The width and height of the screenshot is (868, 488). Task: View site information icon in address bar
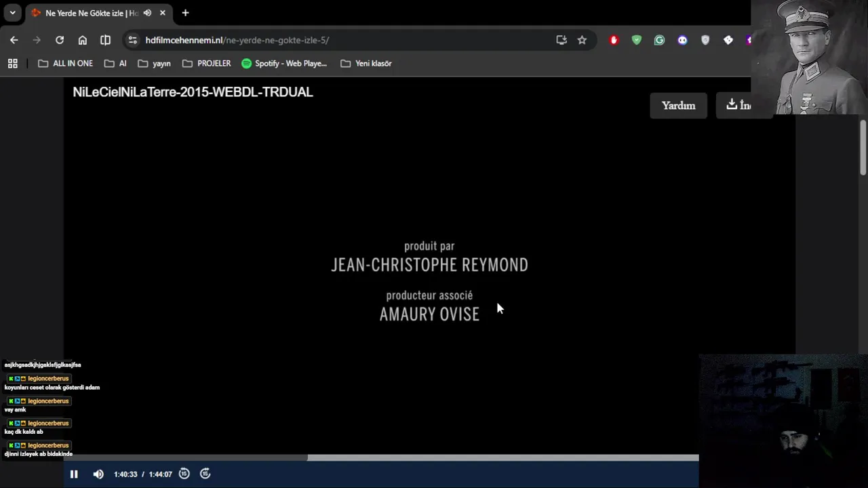point(133,40)
